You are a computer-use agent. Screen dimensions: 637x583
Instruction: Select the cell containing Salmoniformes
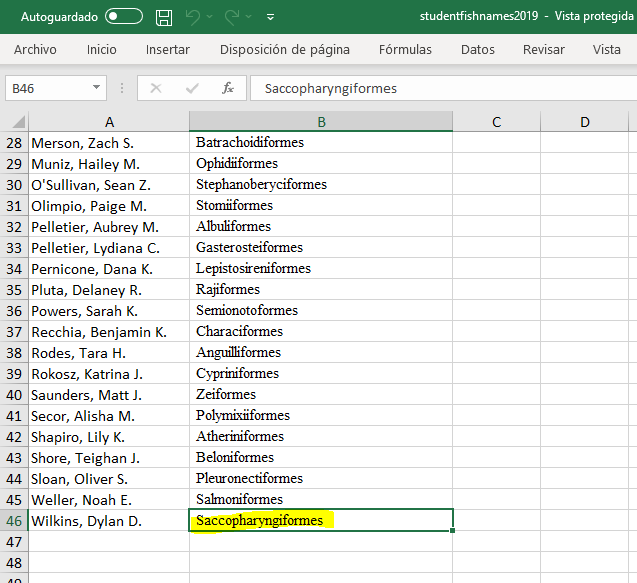(x=320, y=499)
